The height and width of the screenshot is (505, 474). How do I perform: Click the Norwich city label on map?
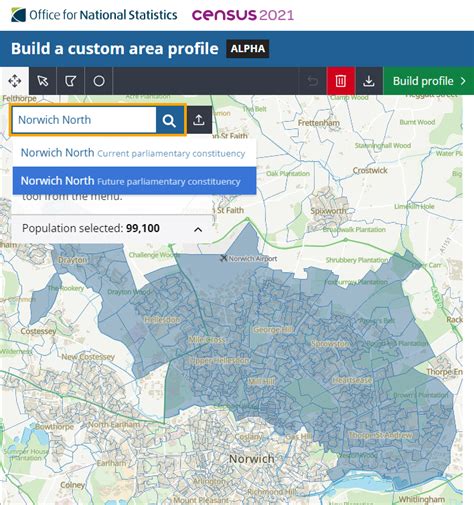(252, 459)
